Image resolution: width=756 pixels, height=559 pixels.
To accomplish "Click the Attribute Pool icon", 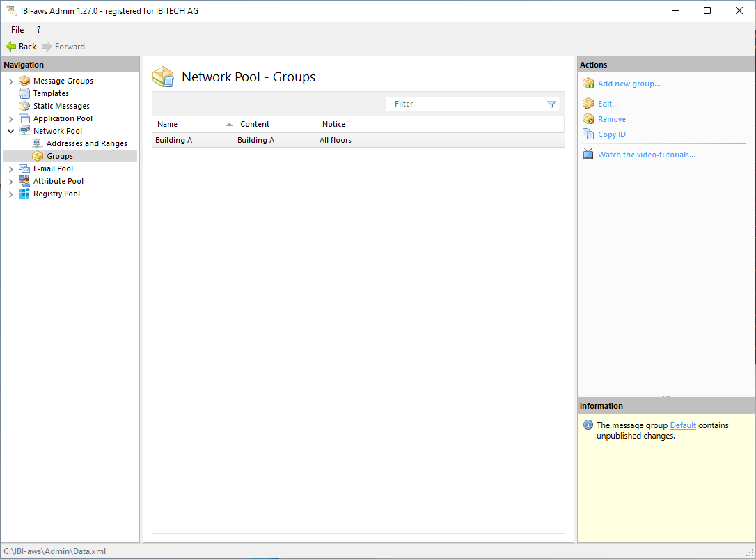I will tap(24, 181).
